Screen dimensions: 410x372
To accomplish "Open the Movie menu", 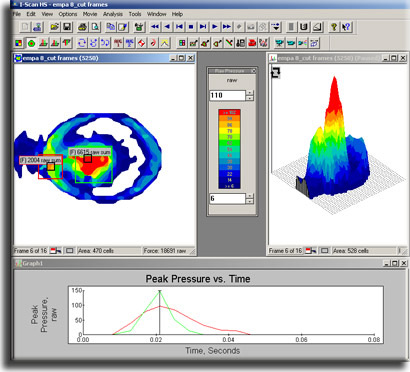I will (90, 14).
